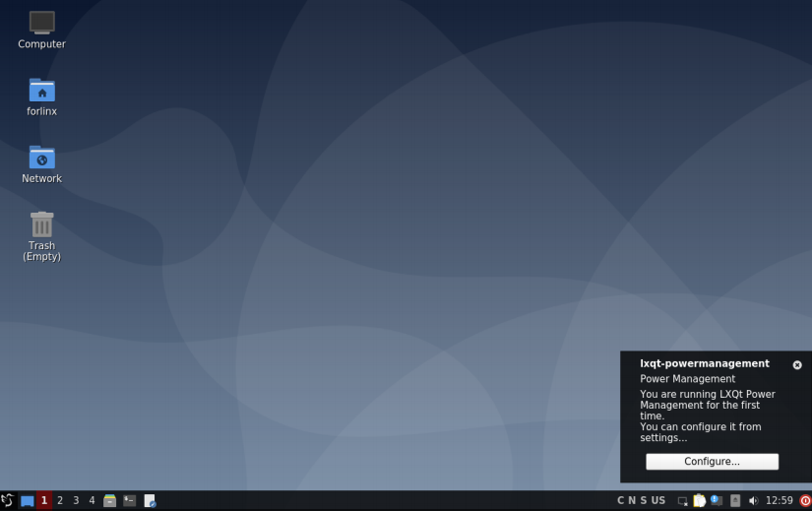The width and height of the screenshot is (812, 511).
Task: Click the 12:59 clock
Action: point(779,500)
